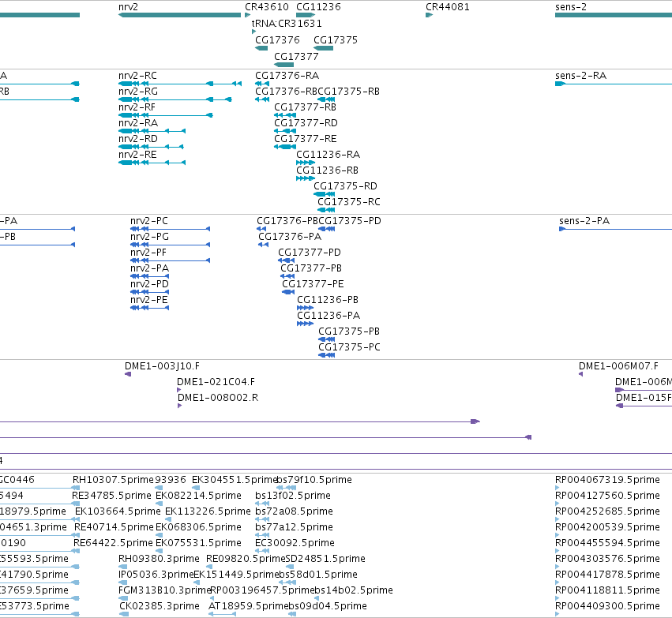The height and width of the screenshot is (618, 672).
Task: Select the sens-2 gene label
Action: [571, 7]
